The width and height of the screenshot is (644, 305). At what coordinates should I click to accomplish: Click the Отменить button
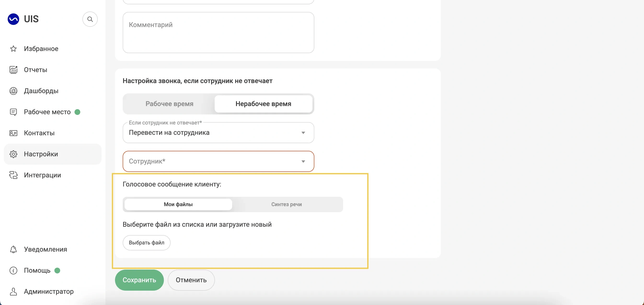[x=191, y=280]
